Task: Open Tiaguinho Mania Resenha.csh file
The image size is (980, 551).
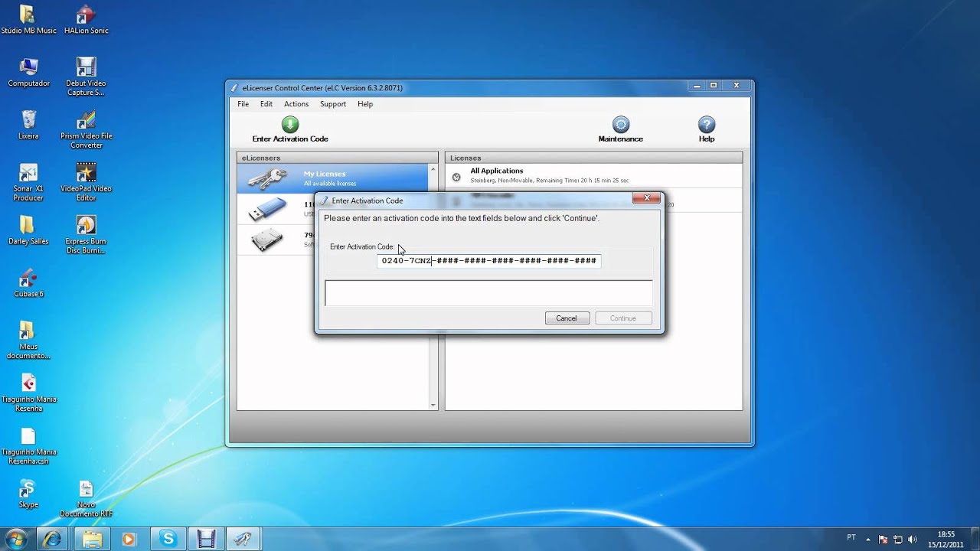Action: (28, 445)
